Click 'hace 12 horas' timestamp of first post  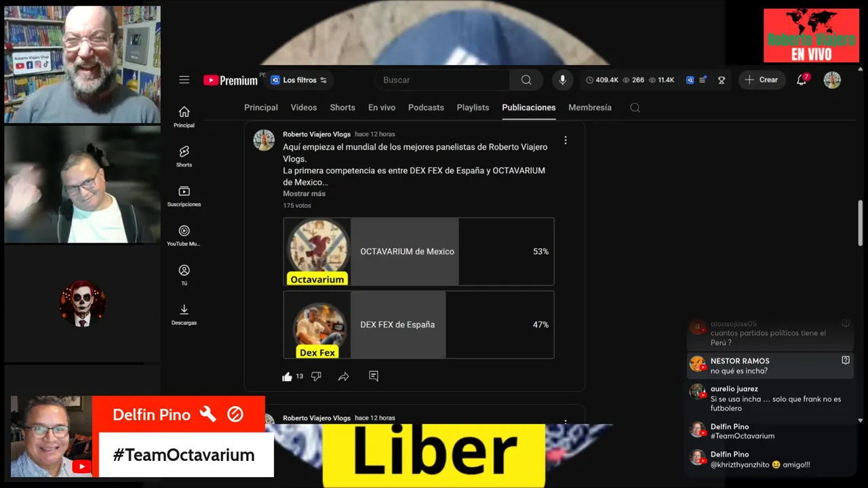coord(375,134)
